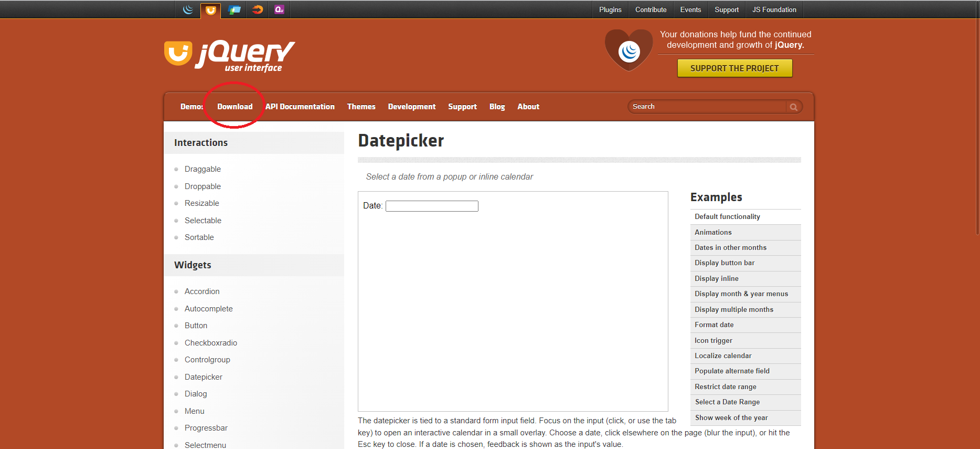Select Display button bar example
This screenshot has width=980, height=449.
(745, 263)
